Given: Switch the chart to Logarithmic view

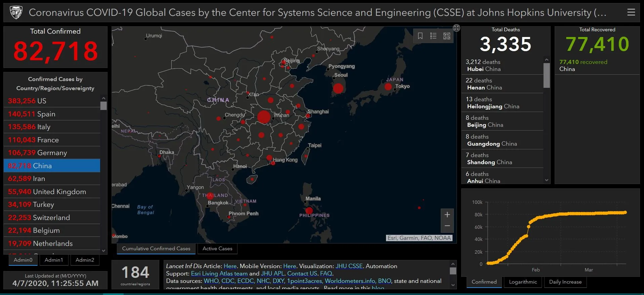Looking at the screenshot, I should coord(523,282).
